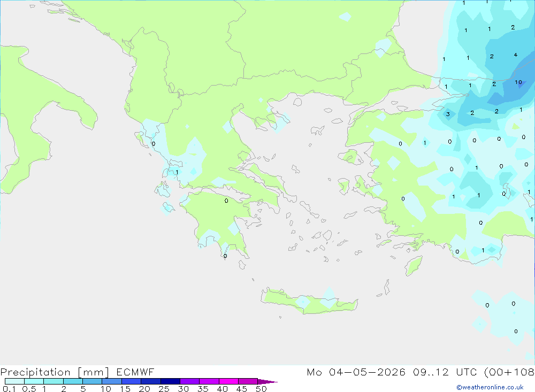Click the map value "4" over Black Sea
Viewport: 535px width, 392px height.
(516, 55)
